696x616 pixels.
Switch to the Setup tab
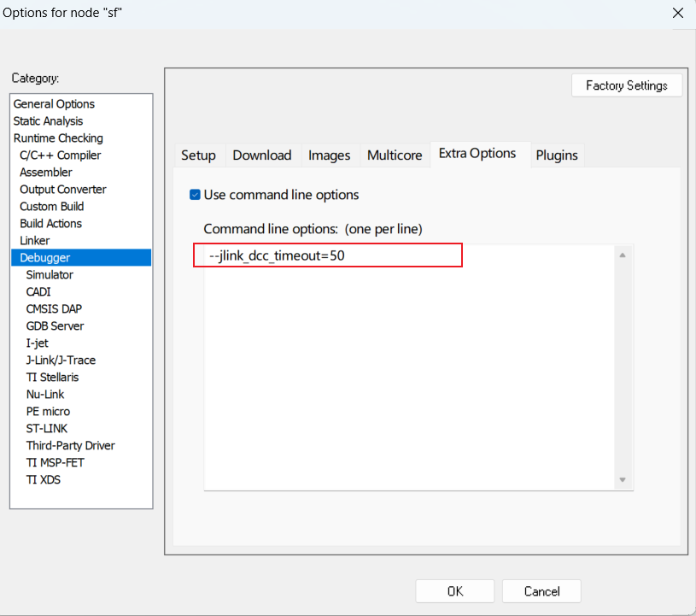tap(199, 155)
